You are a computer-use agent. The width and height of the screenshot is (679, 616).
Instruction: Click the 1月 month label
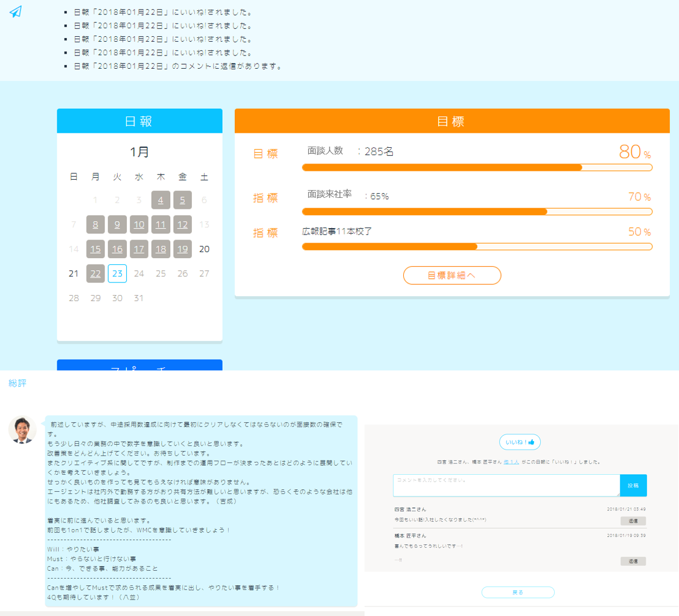click(x=139, y=152)
